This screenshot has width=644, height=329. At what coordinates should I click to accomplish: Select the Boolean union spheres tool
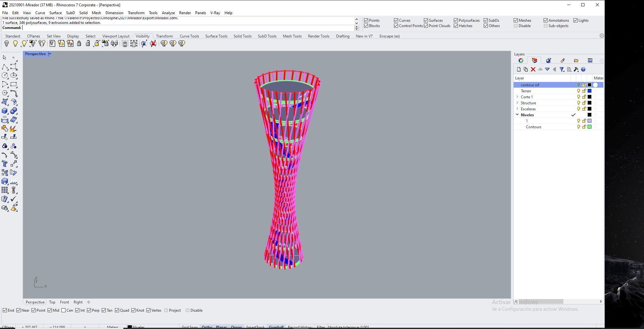coord(14,111)
